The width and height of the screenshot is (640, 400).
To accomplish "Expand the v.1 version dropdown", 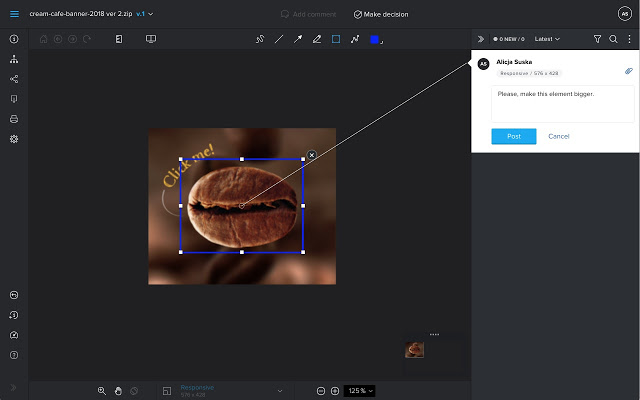I will (145, 14).
